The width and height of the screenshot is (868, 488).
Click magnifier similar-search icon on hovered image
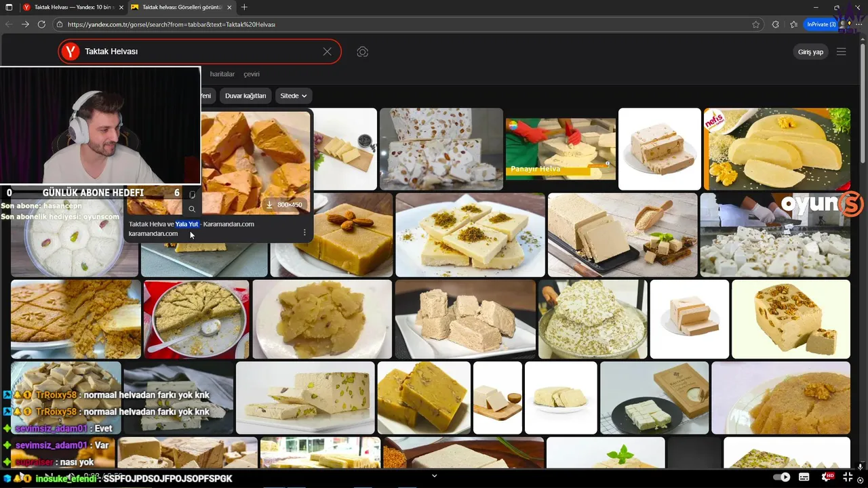(192, 209)
